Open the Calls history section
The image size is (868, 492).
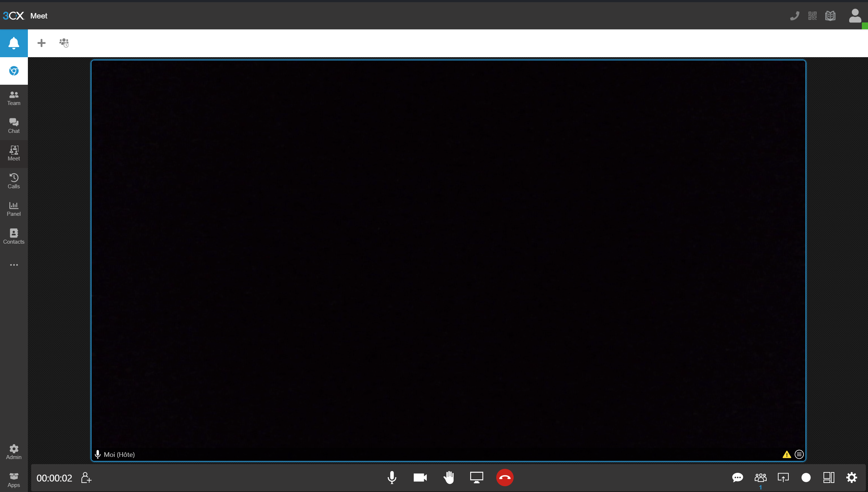click(x=14, y=181)
